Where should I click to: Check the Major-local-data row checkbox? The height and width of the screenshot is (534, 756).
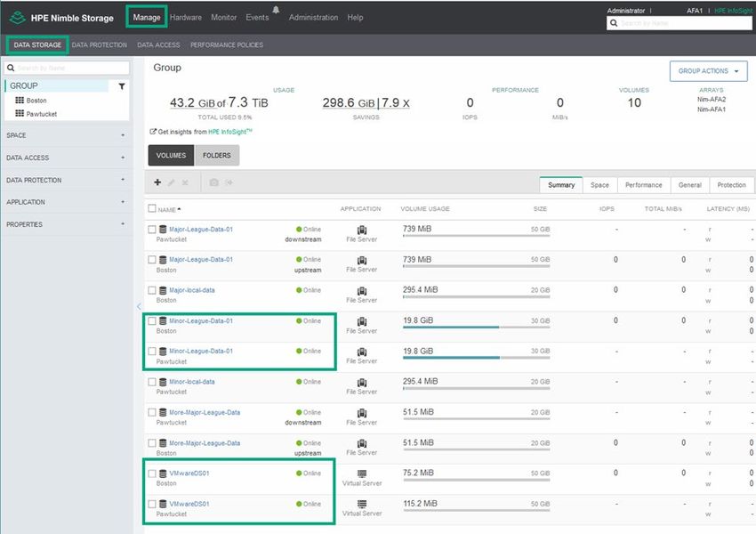[152, 290]
